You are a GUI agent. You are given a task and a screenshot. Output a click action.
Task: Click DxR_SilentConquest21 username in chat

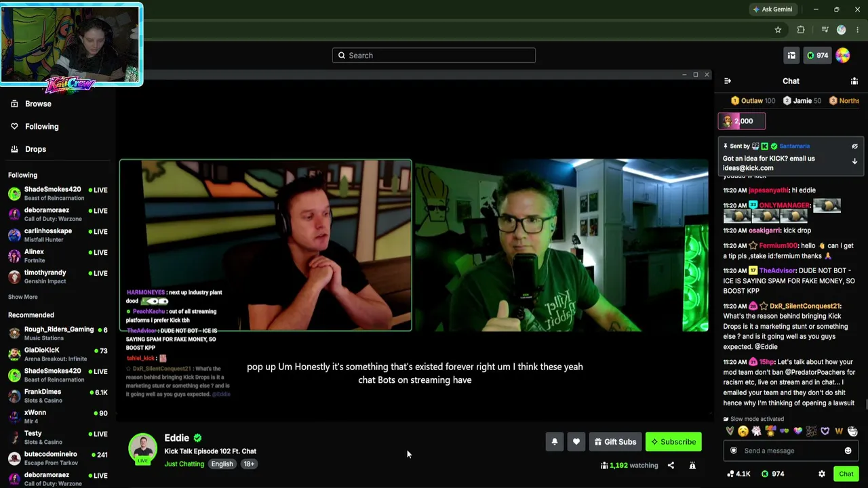coord(806,306)
